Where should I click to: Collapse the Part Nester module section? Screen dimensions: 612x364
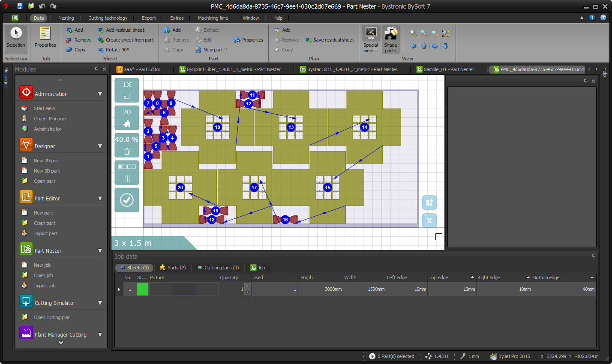pos(100,251)
